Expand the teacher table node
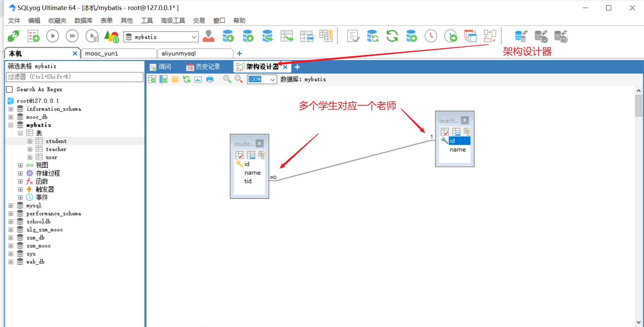The image size is (644, 327). [30, 149]
